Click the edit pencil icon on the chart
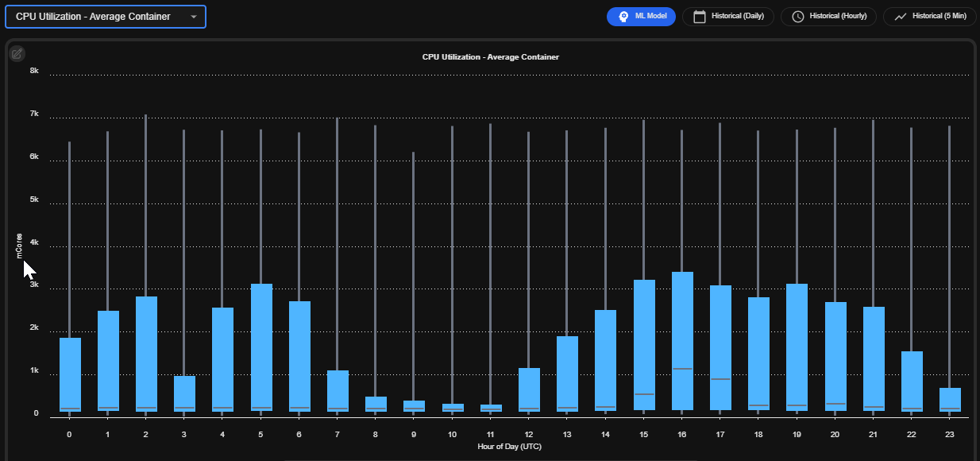Screen dimensions: 980x461 pos(17,54)
